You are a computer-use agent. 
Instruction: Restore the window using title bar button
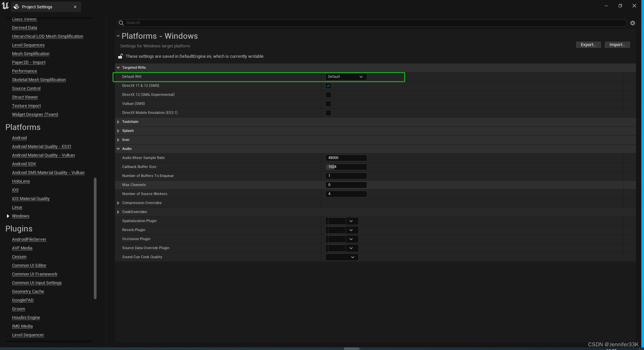point(620,6)
